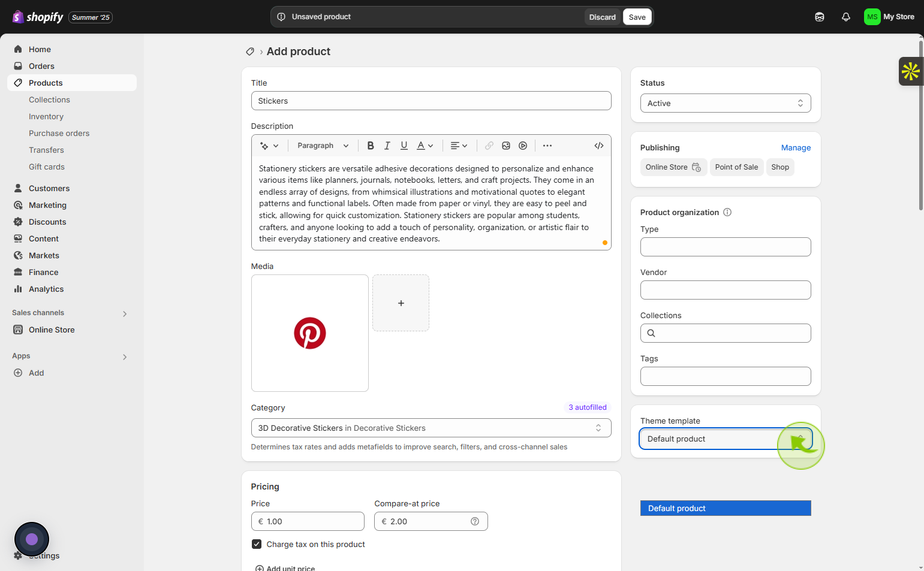
Task: Click the Marketing target icon
Action: point(18,205)
